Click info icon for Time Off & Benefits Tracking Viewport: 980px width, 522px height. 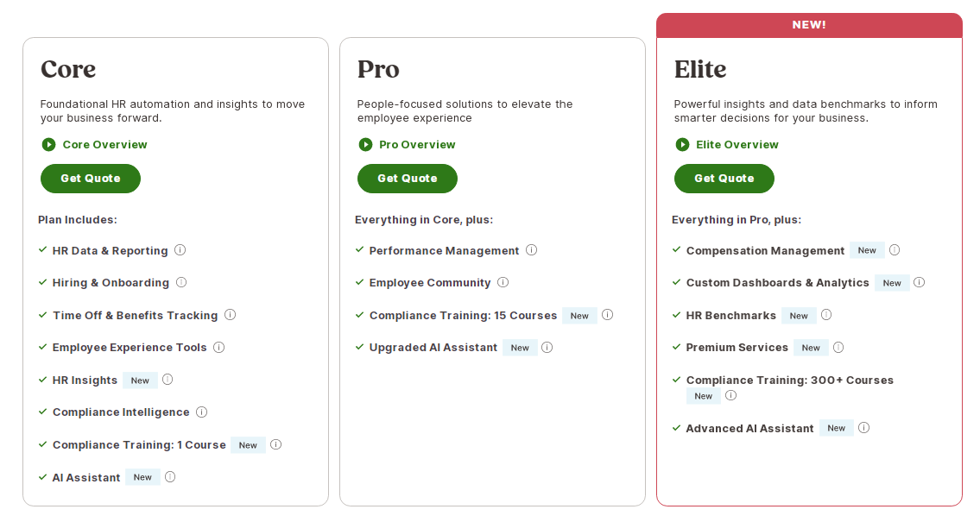[230, 315]
